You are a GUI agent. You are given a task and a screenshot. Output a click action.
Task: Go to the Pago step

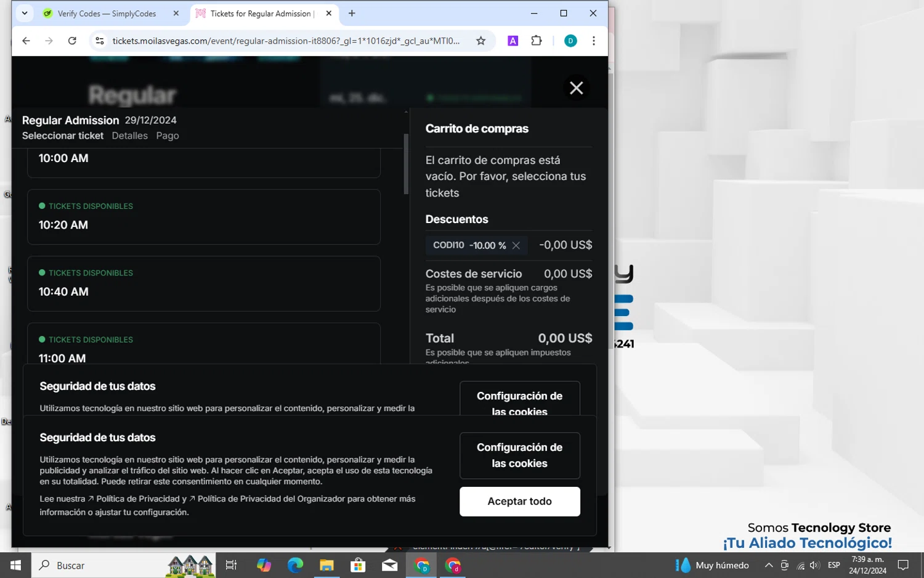(168, 136)
